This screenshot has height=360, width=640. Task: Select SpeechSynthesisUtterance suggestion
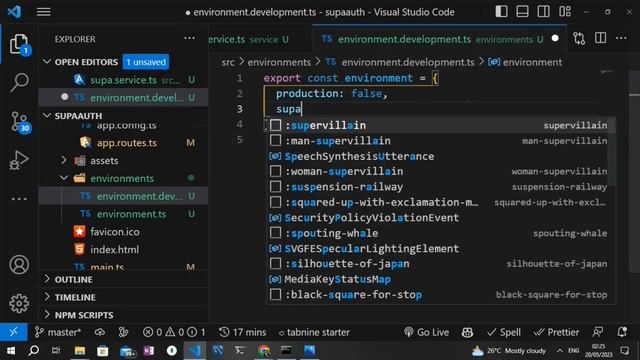coord(440,156)
